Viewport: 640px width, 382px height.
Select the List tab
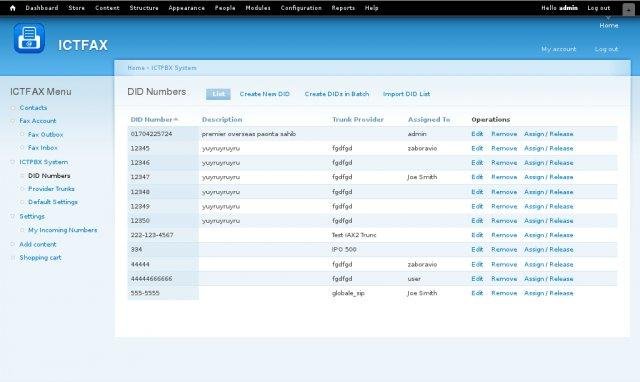click(218, 94)
